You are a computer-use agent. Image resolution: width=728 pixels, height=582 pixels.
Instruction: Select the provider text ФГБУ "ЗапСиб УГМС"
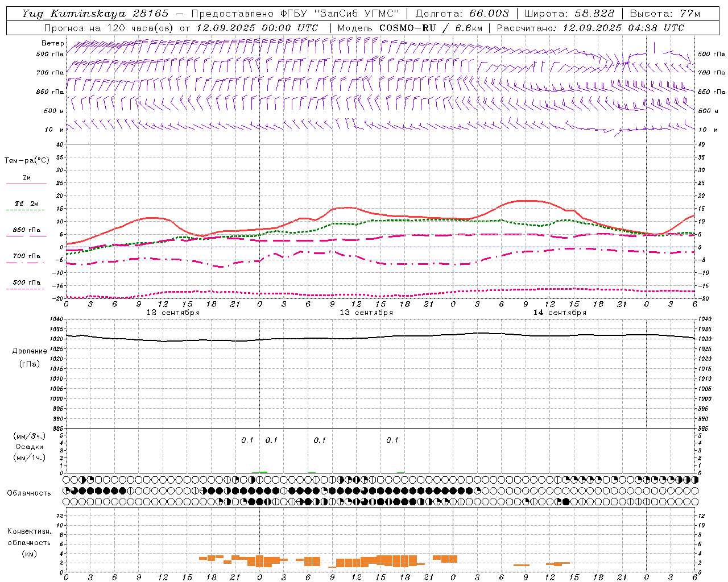click(340, 14)
